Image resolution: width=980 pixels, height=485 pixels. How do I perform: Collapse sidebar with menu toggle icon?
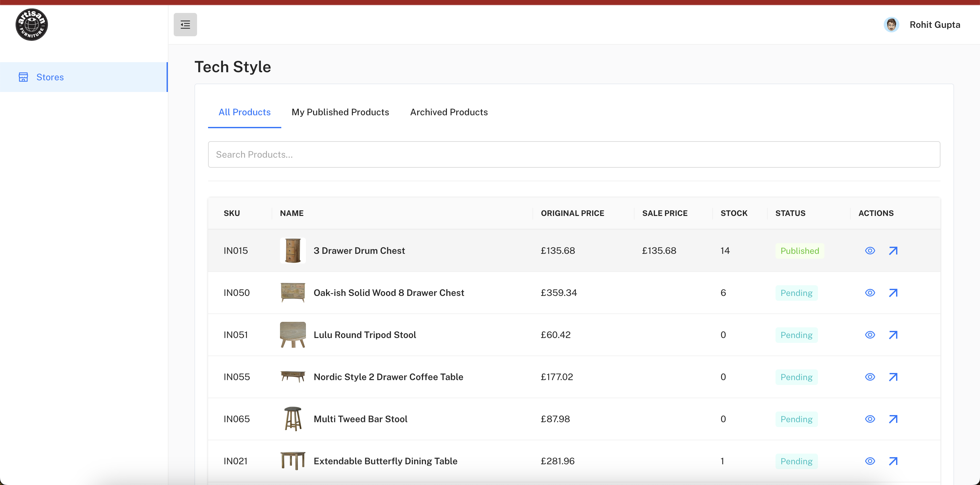tap(185, 25)
